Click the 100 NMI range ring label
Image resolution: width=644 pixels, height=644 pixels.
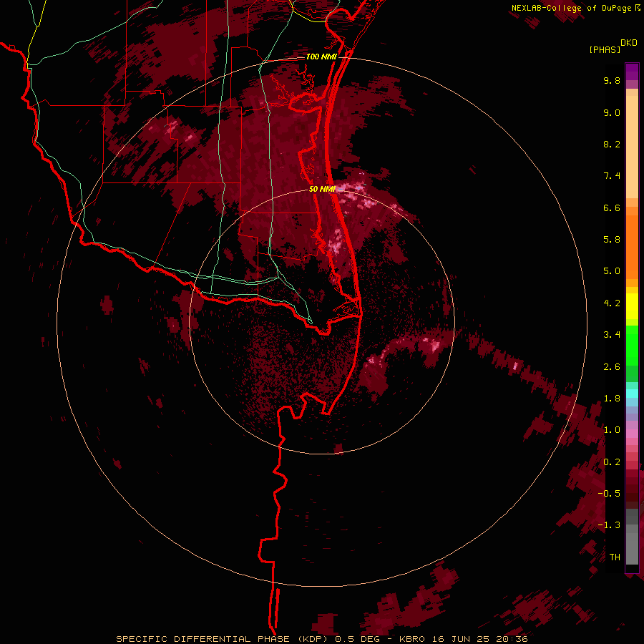click(x=321, y=57)
